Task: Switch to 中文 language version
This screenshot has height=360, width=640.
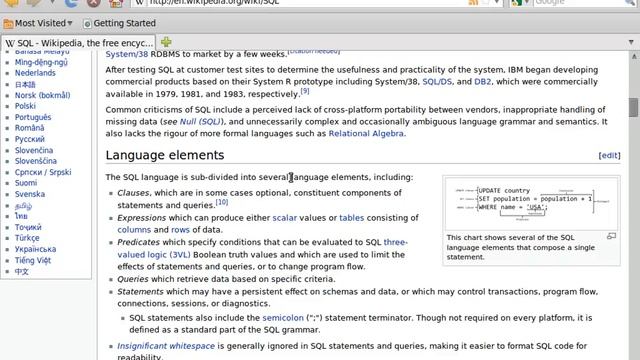Action: [22, 272]
